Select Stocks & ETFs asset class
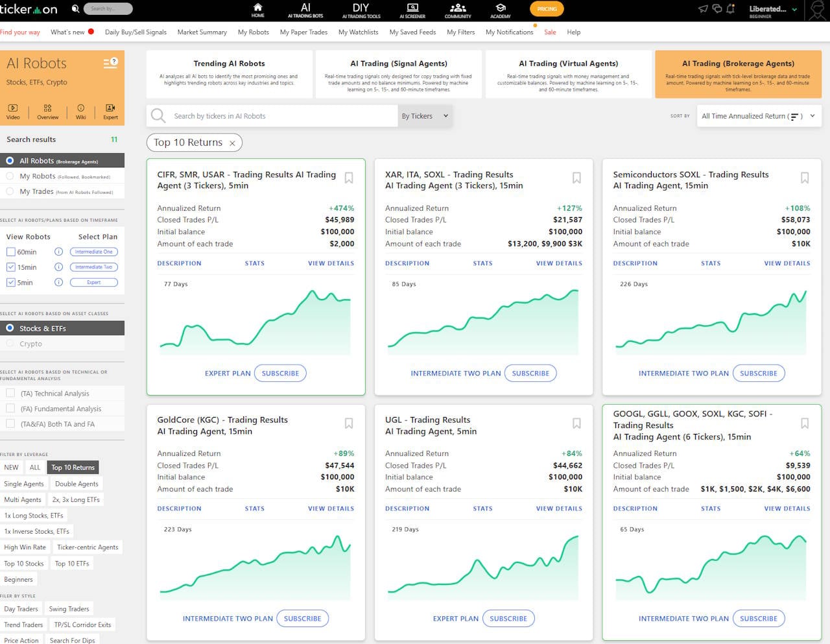 (10, 328)
